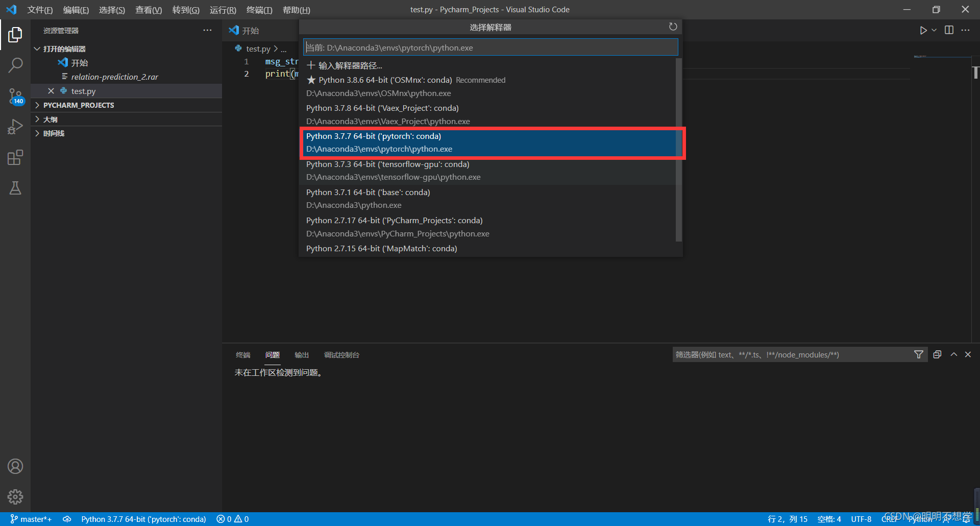Open the File (文件) menu
This screenshot has height=526, width=980.
(40, 10)
